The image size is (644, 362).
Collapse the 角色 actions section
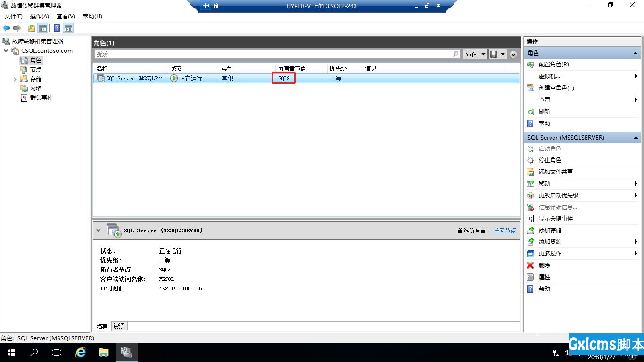click(x=636, y=53)
